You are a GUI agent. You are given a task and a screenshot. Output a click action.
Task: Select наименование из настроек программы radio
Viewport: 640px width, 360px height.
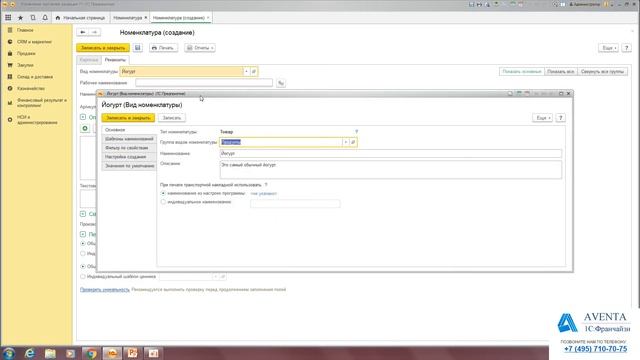pos(163,193)
